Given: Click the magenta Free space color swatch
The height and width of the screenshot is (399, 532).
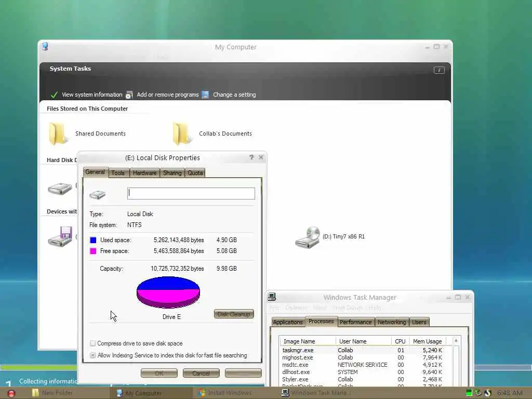Looking at the screenshot, I should pos(93,251).
